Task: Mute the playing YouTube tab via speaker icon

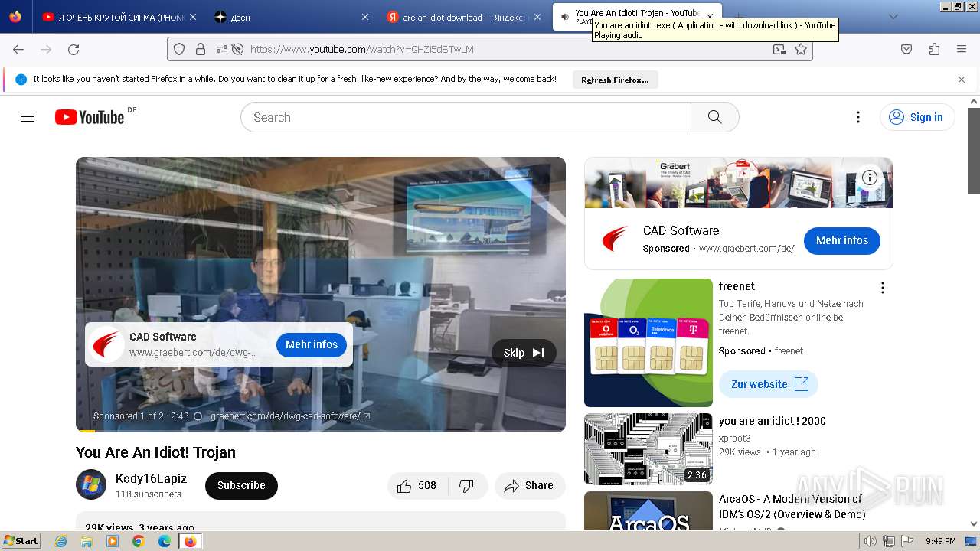Action: click(564, 17)
